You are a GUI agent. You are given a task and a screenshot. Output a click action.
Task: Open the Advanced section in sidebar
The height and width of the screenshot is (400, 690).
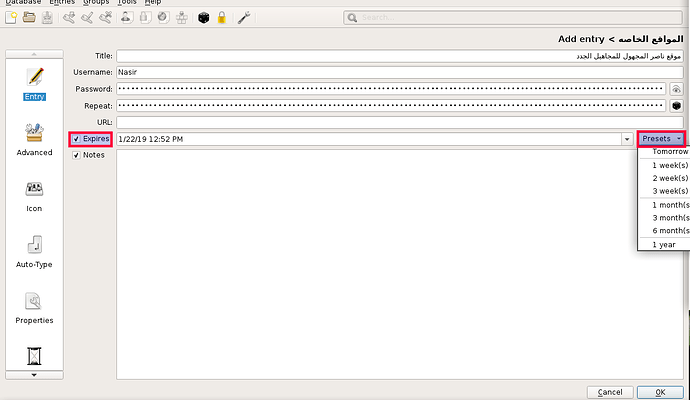pyautogui.click(x=35, y=139)
